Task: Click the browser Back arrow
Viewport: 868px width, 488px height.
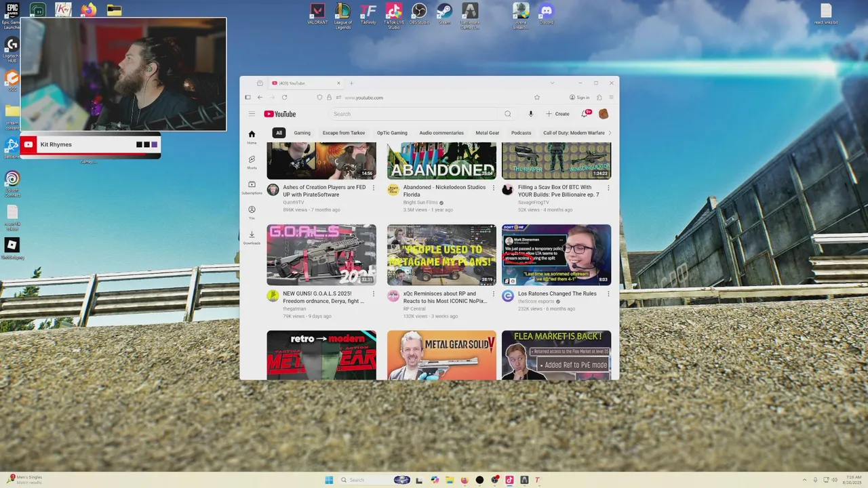Action: (x=260, y=98)
